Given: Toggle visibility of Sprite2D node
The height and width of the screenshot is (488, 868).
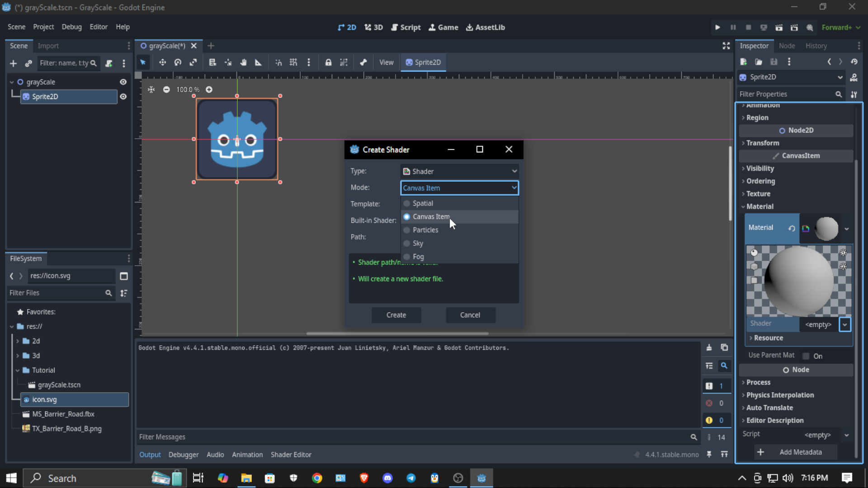Looking at the screenshot, I should pyautogui.click(x=123, y=97).
